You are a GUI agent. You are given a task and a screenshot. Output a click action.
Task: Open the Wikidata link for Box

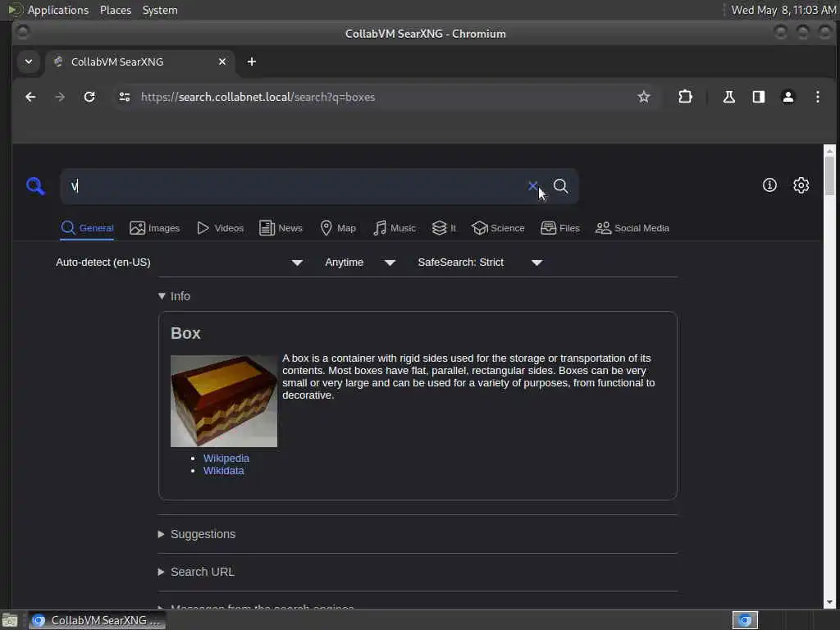tap(223, 470)
